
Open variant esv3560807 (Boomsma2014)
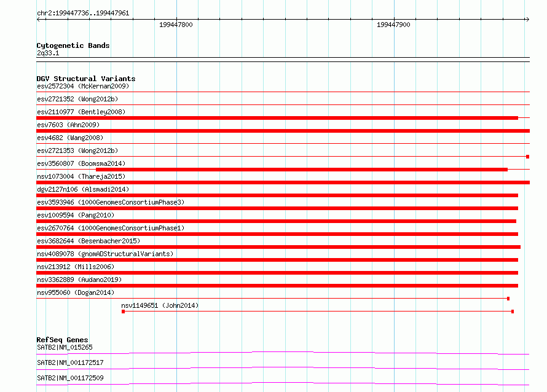point(81,163)
